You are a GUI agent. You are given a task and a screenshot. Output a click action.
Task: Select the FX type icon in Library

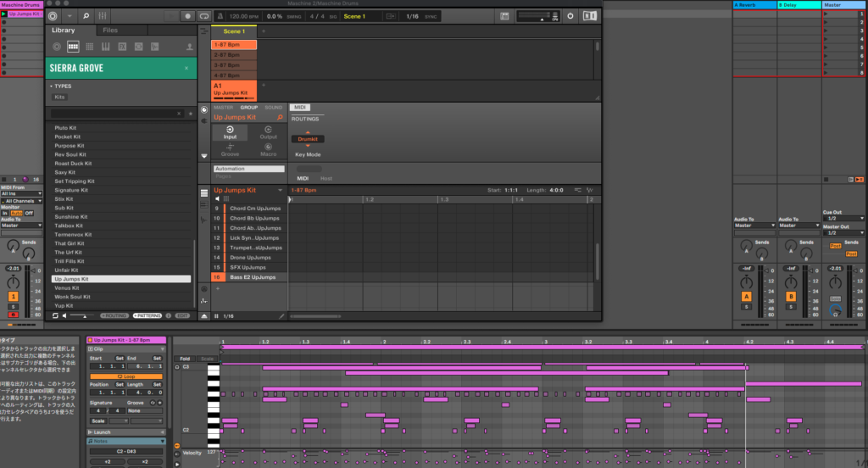coord(124,47)
